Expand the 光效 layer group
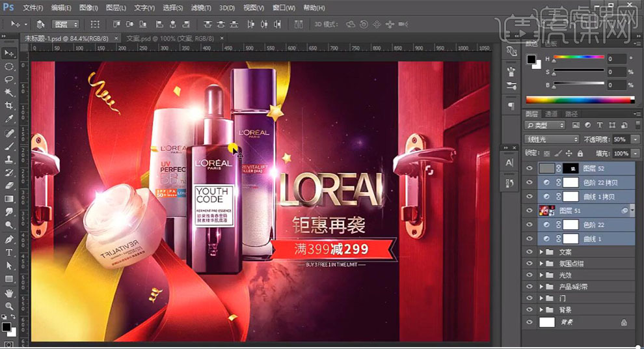 541,275
